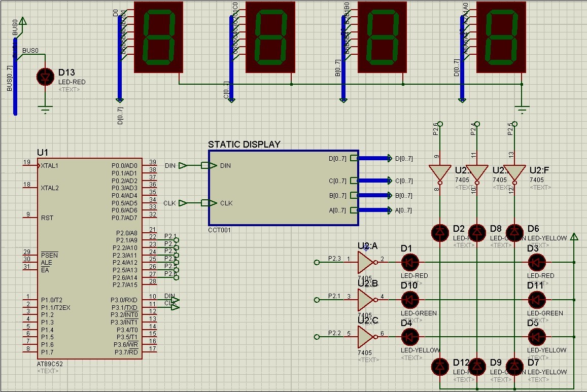The height and width of the screenshot is (392, 587).
Task: Select the STATIC DISPLAY subcircuit block
Action: click(283, 188)
